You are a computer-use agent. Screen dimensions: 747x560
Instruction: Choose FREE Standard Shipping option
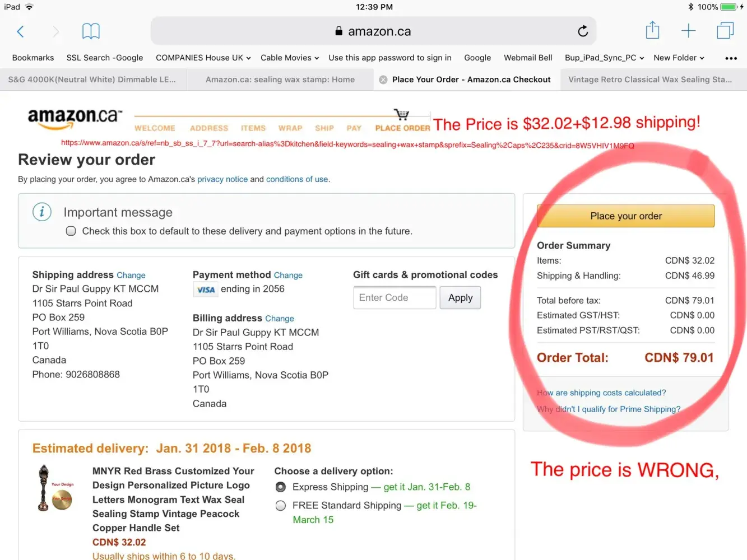[281, 506]
